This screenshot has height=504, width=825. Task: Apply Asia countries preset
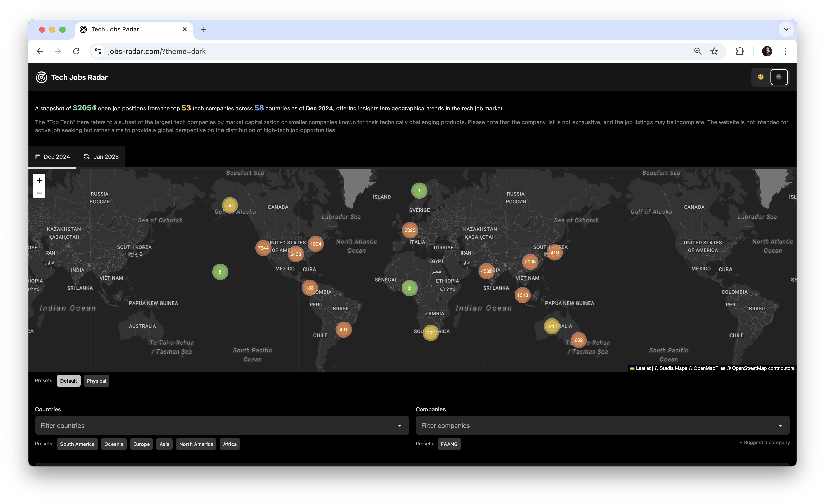tap(164, 444)
